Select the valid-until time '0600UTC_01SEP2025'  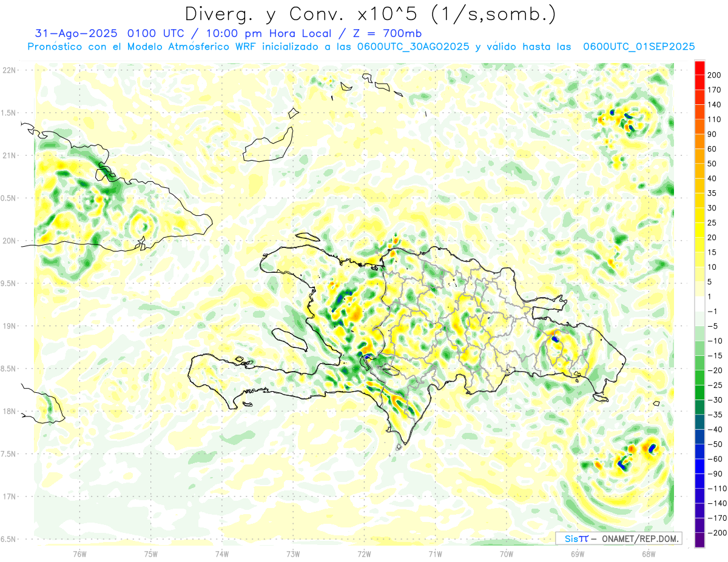pos(639,47)
